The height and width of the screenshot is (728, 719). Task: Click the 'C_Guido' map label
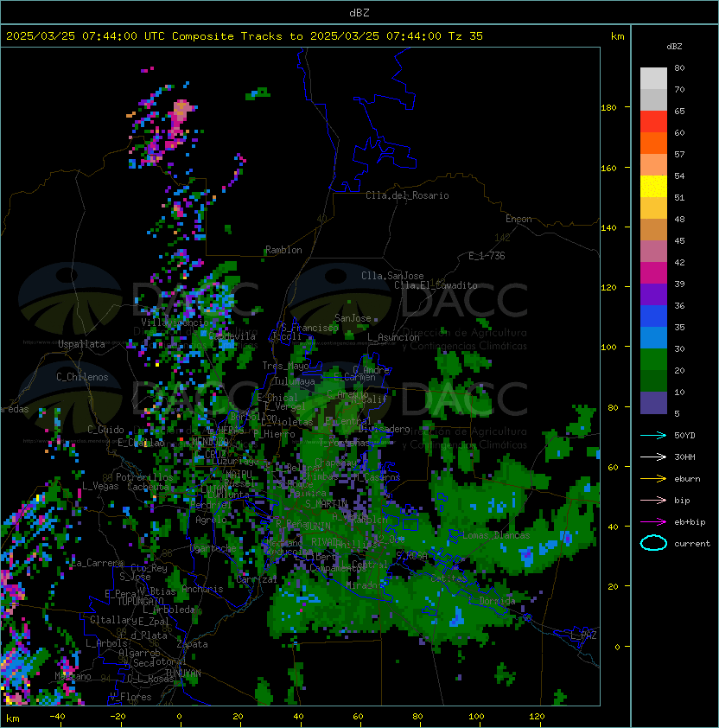(x=105, y=430)
